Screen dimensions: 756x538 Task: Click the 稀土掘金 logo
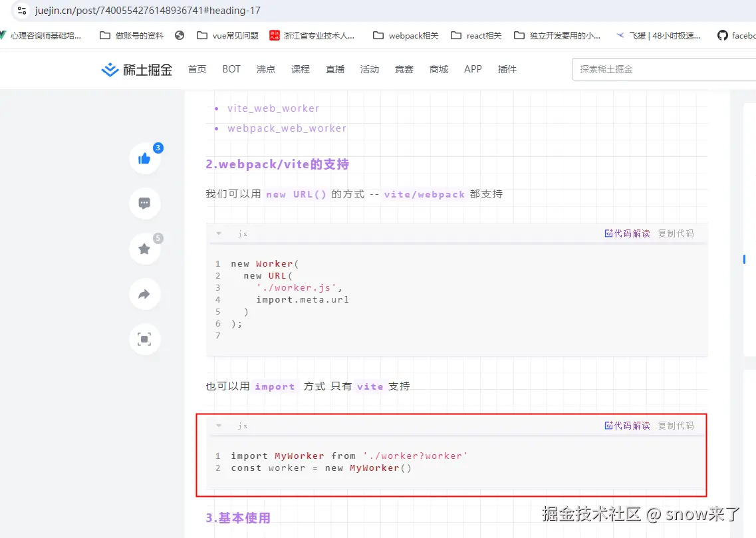[136, 69]
